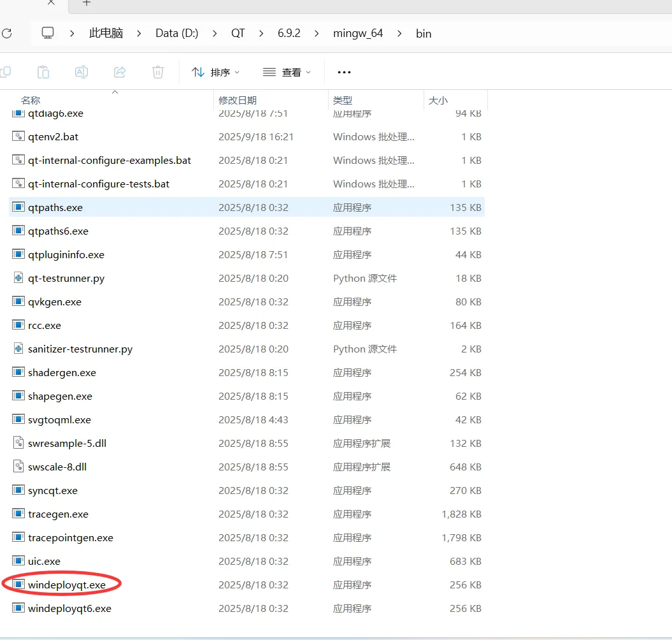Click the refresh icon beside the address bar
Viewport: 672px width, 640px height.
coord(6,33)
